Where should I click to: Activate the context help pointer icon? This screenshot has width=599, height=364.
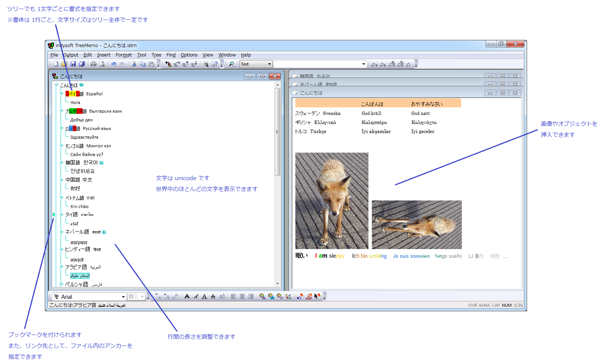[x=215, y=64]
